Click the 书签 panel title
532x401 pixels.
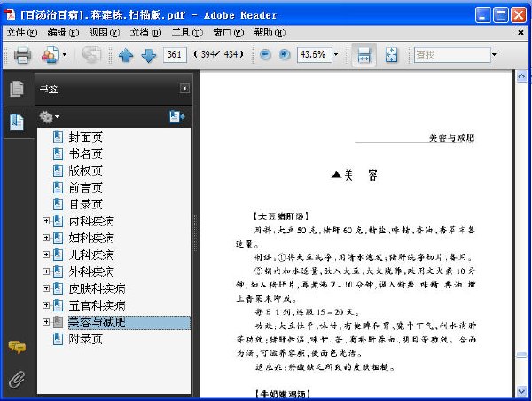click(49, 89)
